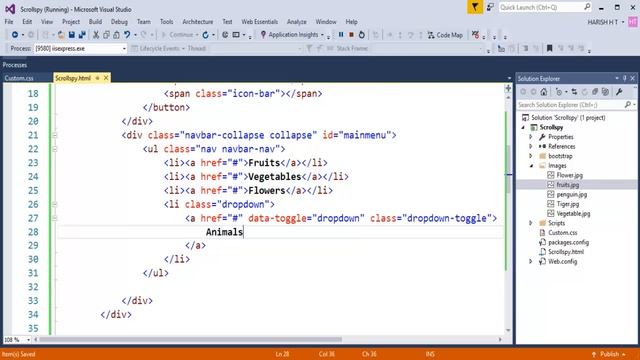
Task: Expand the Properties node
Action: pyautogui.click(x=531, y=137)
